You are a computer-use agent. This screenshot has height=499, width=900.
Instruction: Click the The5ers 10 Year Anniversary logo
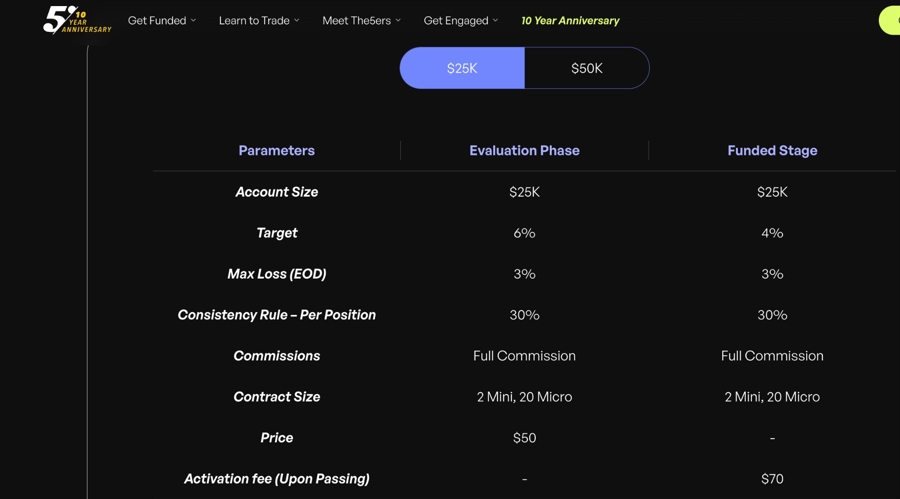(x=76, y=19)
